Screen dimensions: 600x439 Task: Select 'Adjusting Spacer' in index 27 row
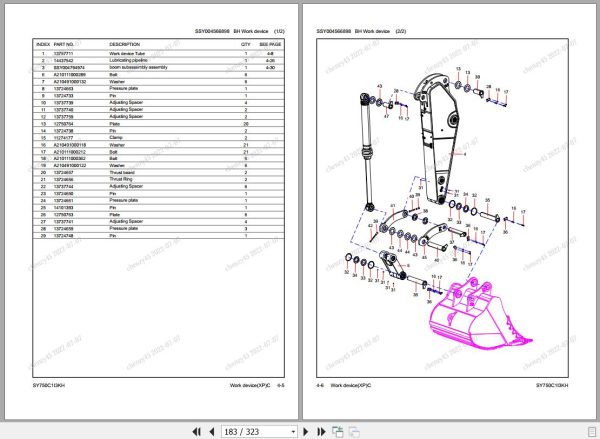coord(126,221)
